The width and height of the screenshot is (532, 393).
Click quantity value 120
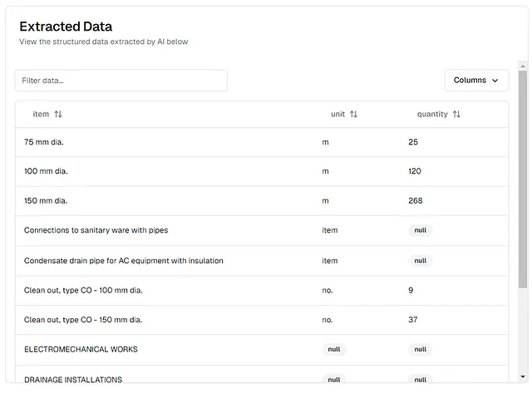pos(415,171)
